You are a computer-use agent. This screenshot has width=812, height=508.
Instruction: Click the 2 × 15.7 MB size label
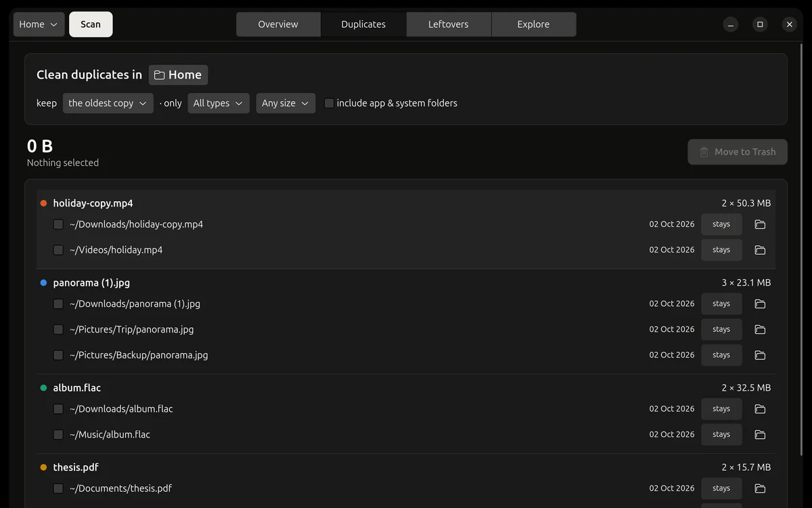point(746,467)
